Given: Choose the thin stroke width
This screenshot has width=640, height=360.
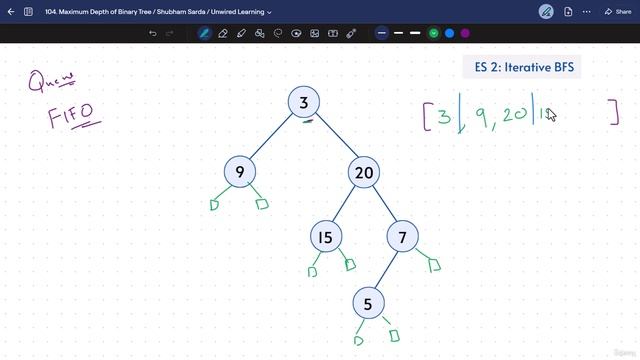Looking at the screenshot, I should pyautogui.click(x=382, y=33).
